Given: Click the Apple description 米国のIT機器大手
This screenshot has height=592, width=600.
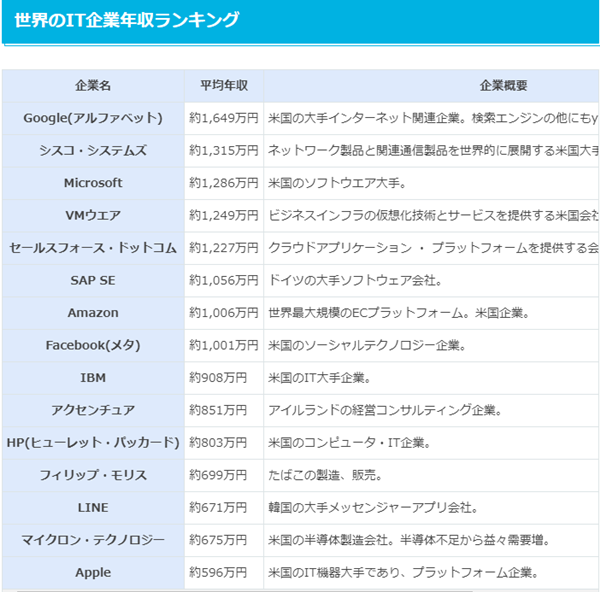Looking at the screenshot, I should 403,573.
